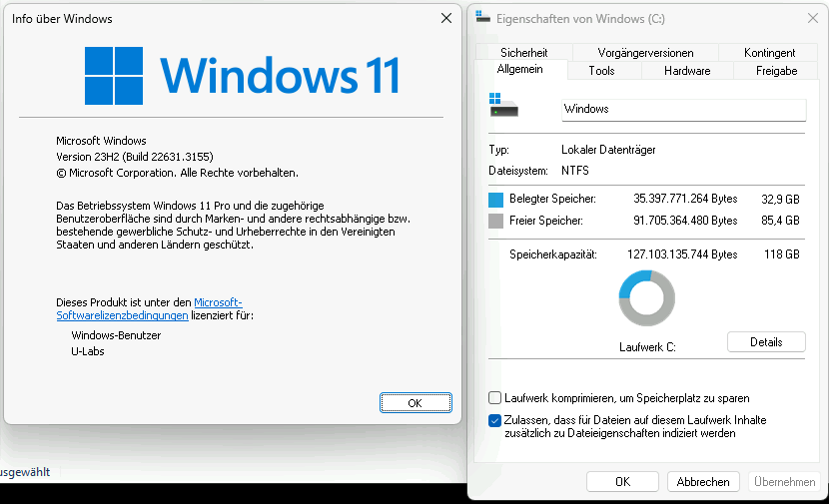Click Abbrechen in the properties dialog
The image size is (829, 504).
click(x=703, y=482)
